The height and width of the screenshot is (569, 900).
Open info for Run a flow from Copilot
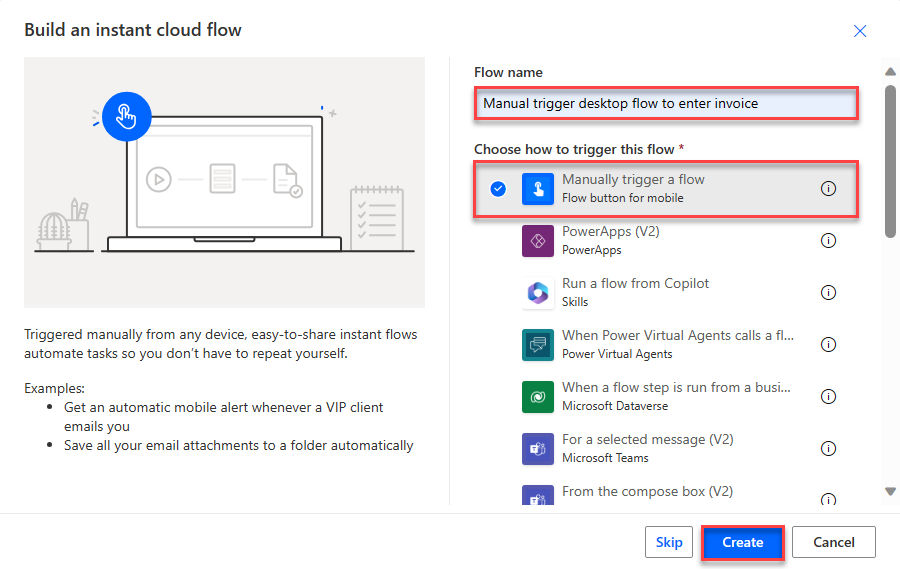[x=828, y=292]
